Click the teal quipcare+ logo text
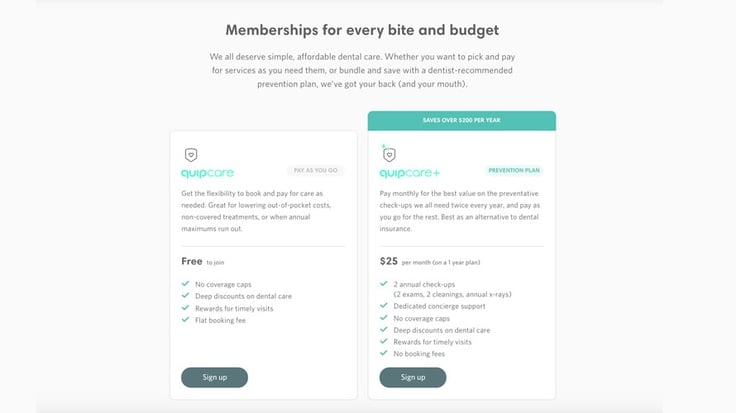The height and width of the screenshot is (413, 736). tap(409, 173)
